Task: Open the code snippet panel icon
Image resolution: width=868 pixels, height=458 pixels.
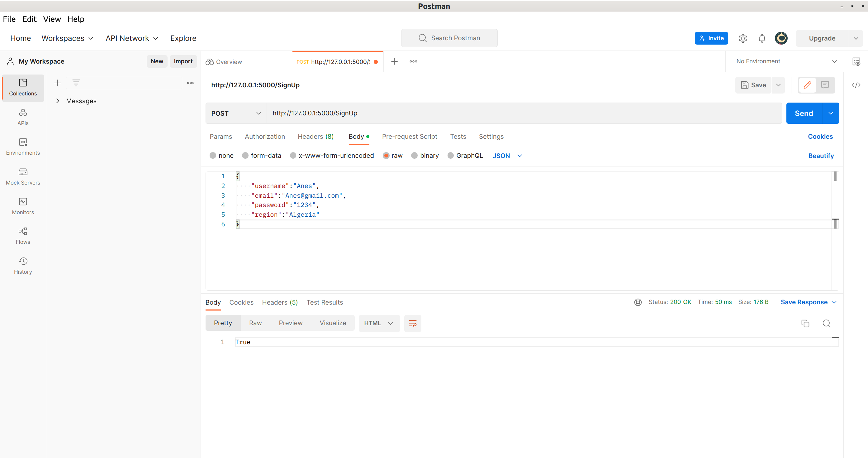Action: (x=856, y=85)
